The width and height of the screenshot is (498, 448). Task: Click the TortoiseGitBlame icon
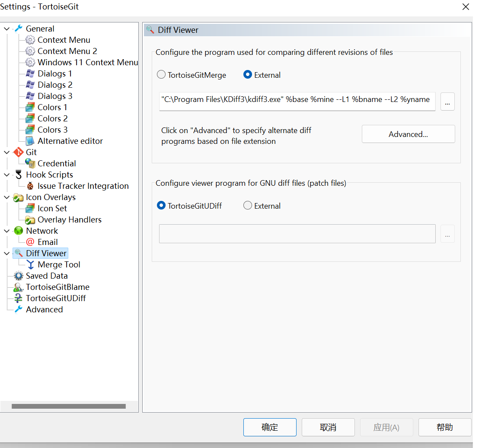tap(19, 287)
